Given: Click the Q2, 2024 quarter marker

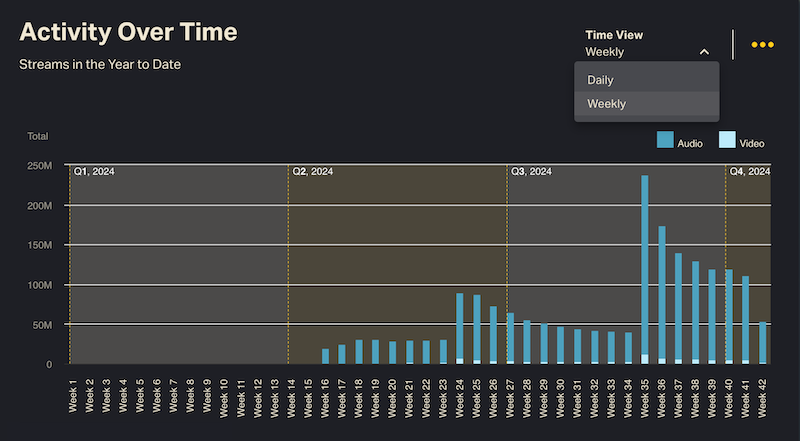Looking at the screenshot, I should click(x=313, y=172).
